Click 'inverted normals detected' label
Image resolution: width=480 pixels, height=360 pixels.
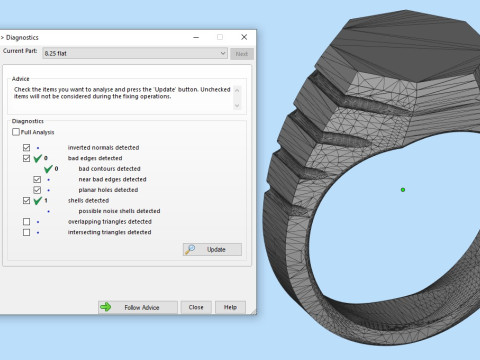click(x=103, y=147)
